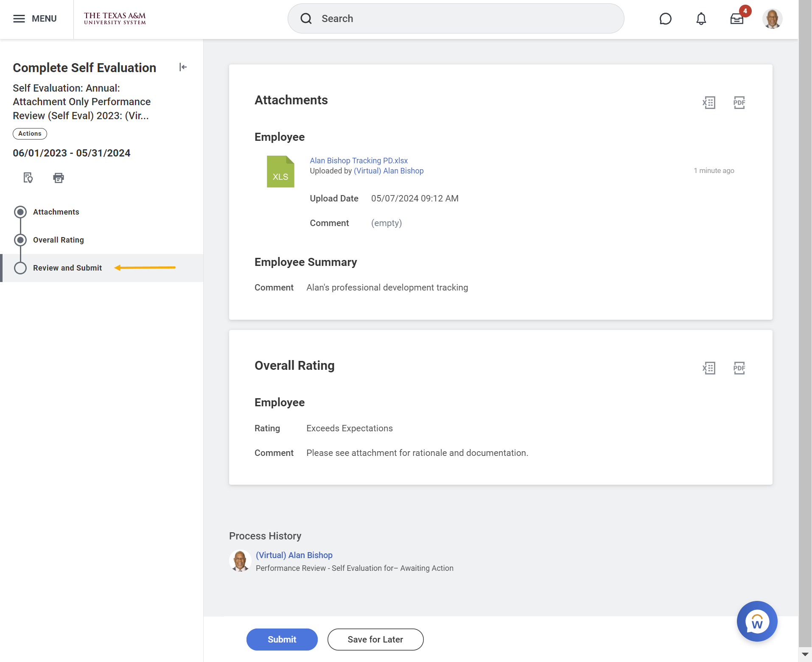812x662 pixels.
Task: Open the chat bubble icon in header
Action: point(665,19)
